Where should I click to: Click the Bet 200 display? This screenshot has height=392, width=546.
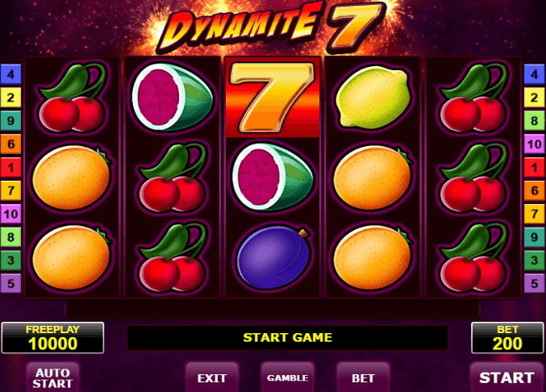point(507,338)
